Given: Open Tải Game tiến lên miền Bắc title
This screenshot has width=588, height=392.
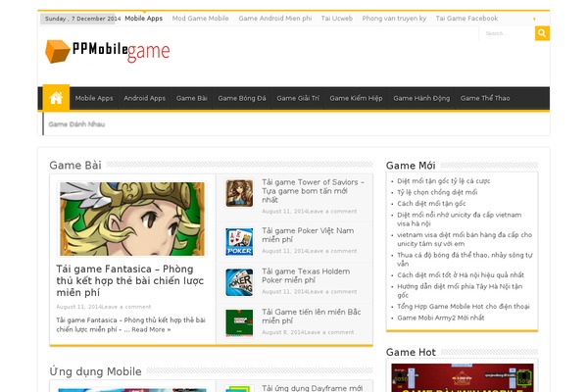Looking at the screenshot, I should pyautogui.click(x=312, y=317).
